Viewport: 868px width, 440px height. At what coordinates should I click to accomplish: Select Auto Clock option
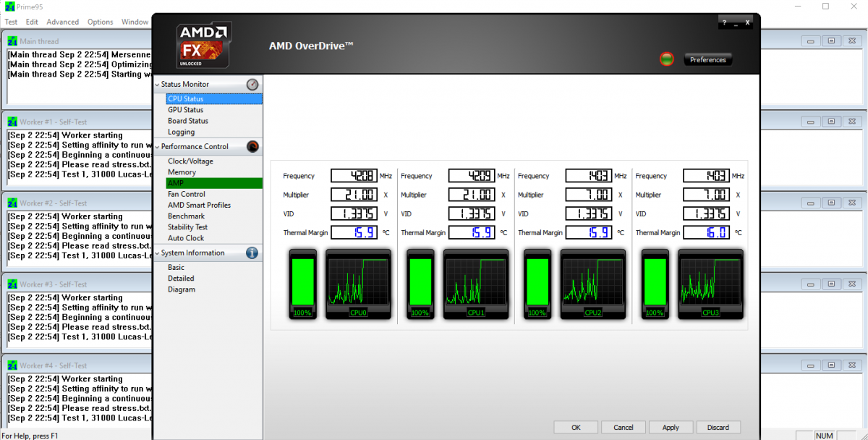pos(186,238)
